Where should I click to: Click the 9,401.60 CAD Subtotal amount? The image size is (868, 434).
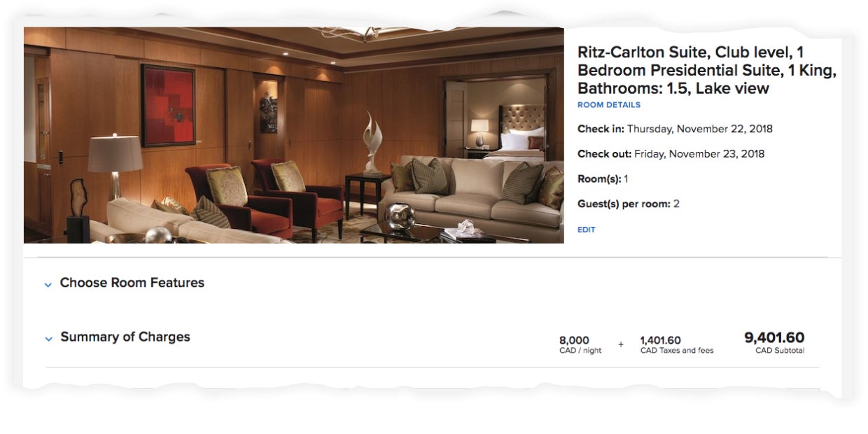pos(774,343)
